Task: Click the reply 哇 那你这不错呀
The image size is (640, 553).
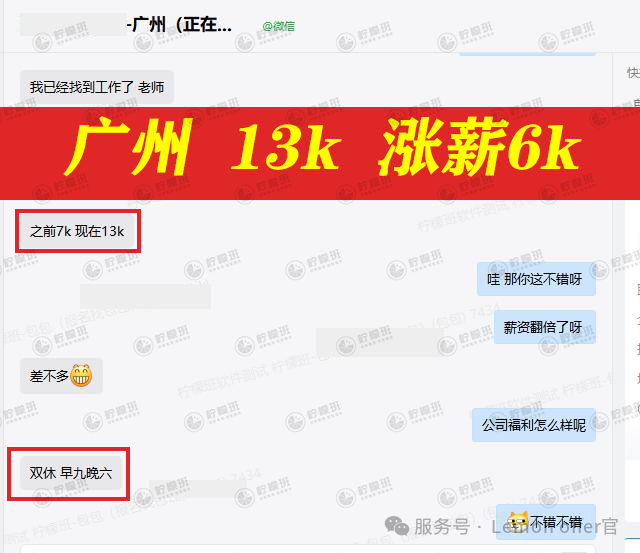Action: (536, 279)
